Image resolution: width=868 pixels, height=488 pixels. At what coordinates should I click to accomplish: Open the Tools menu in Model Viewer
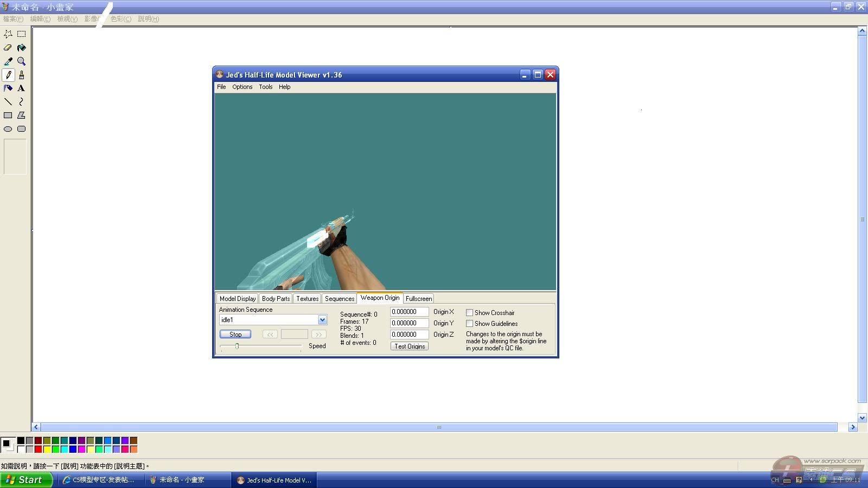[x=265, y=87]
